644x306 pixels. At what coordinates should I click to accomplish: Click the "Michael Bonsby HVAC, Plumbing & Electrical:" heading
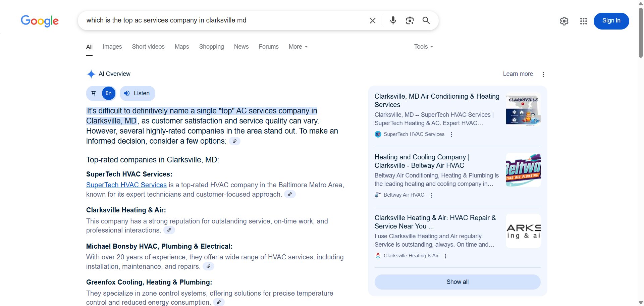159,247
